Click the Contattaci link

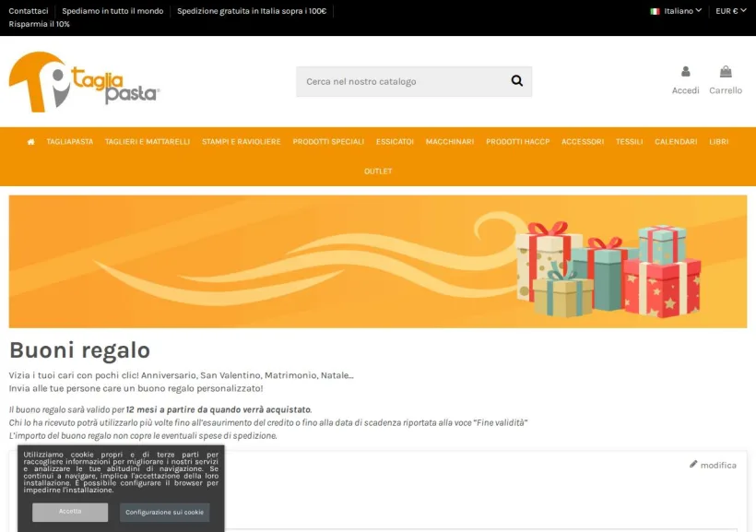click(x=29, y=11)
